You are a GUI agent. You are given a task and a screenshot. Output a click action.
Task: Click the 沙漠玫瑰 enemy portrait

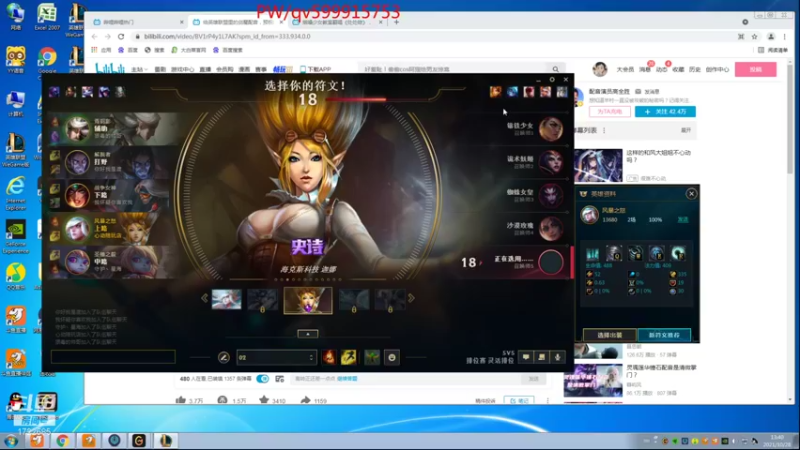coord(551,229)
